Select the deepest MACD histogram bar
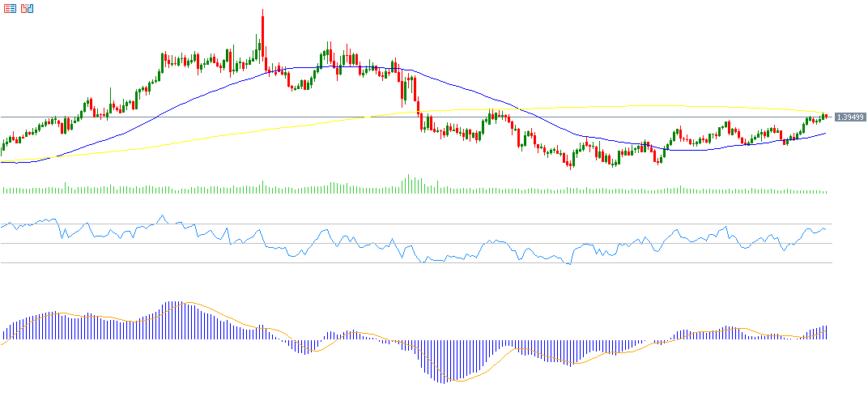Screen dimensions: 868x405 (440, 360)
